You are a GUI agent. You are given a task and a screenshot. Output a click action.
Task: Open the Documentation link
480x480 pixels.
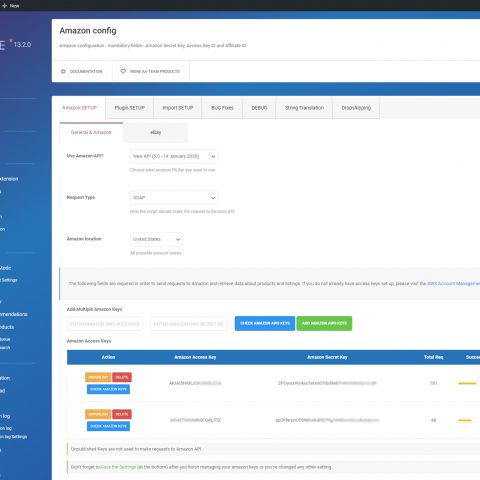coord(82,71)
